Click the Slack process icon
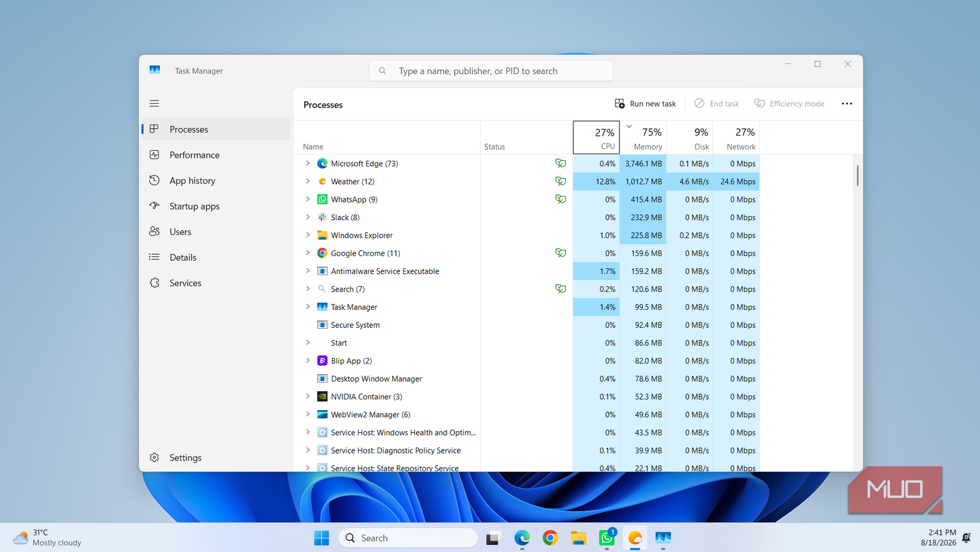The image size is (980, 552). pos(322,217)
